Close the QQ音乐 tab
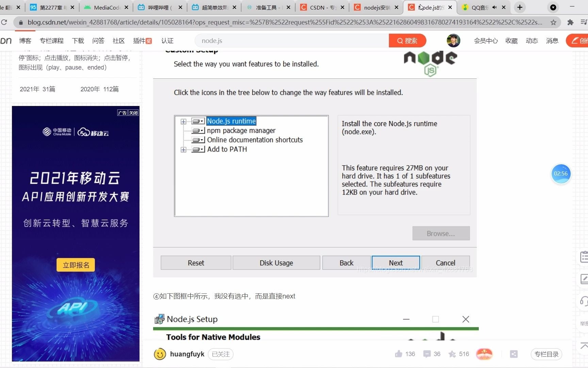This screenshot has width=588, height=368. pos(504,7)
